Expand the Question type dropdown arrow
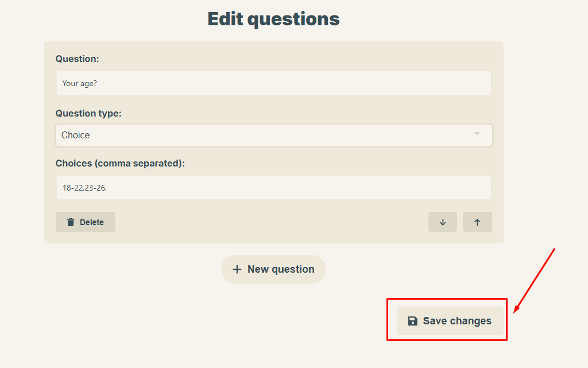588x368 pixels. tap(477, 134)
